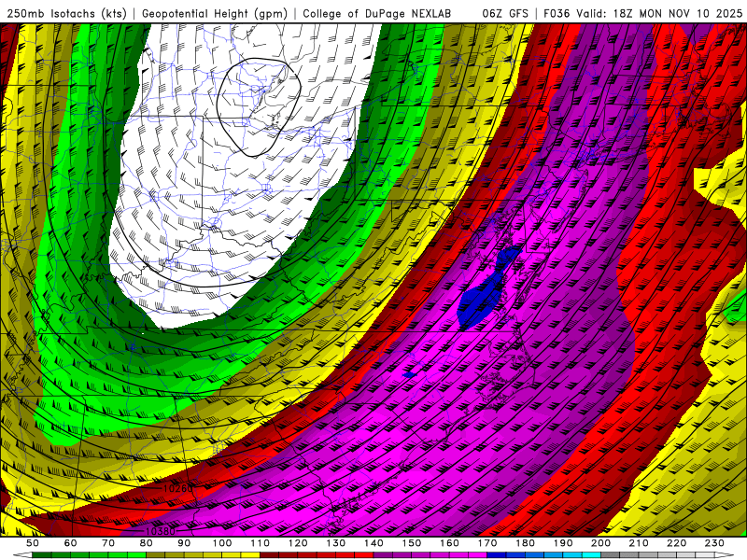Image resolution: width=747 pixels, height=560 pixels.
Task: Click the 160 value on the color scale
Action: [449, 543]
